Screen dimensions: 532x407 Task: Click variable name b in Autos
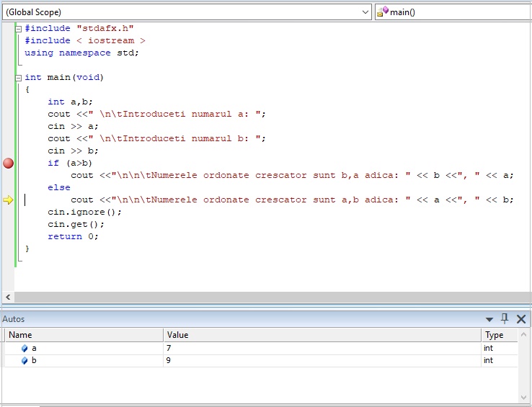tap(34, 360)
